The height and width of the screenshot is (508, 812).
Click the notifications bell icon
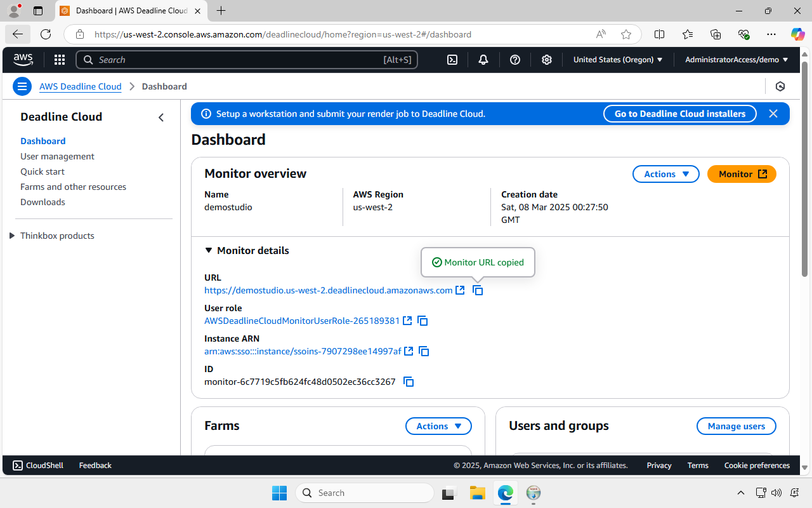coord(483,59)
